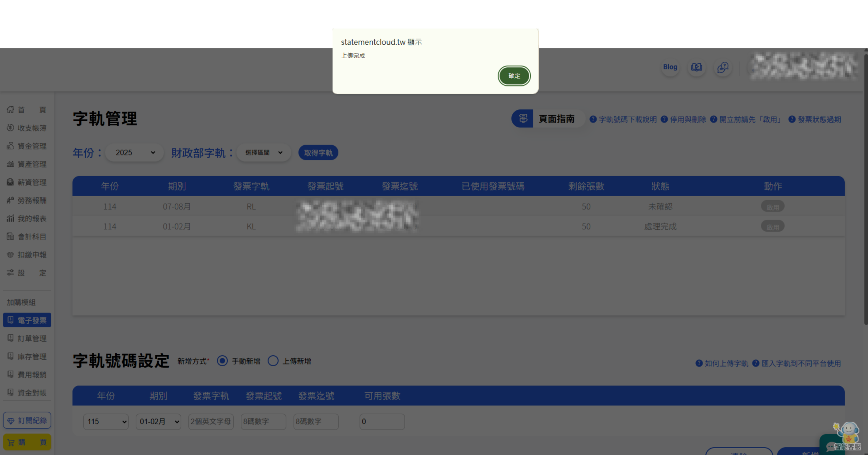Viewport: 868px width, 455px height.
Task: Click 啟用 button for the 01-02月 KL row
Action: point(773,227)
